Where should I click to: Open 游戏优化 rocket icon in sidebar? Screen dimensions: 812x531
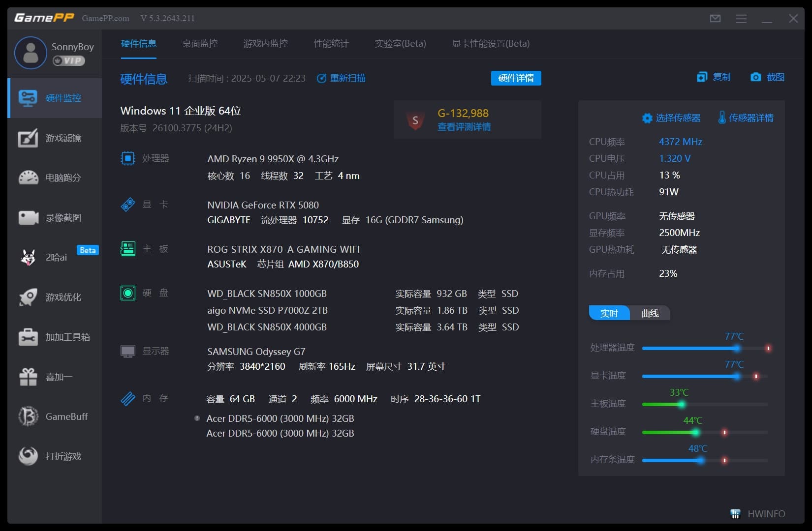pos(28,297)
